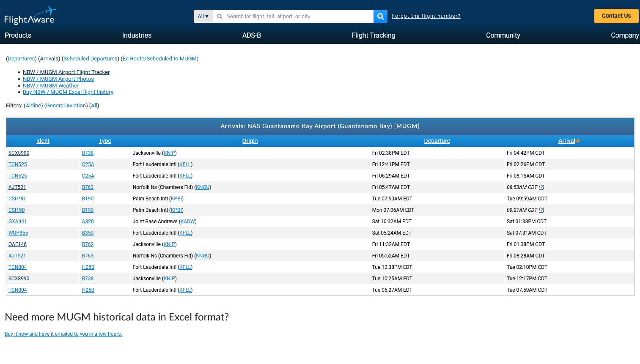Click the Arrivals table title bar
This screenshot has height=364, width=640.
pyautogui.click(x=320, y=126)
